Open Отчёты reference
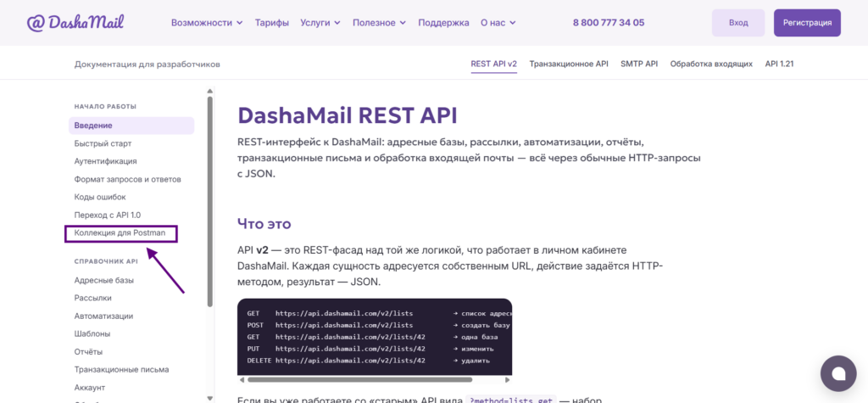 pos(88,352)
